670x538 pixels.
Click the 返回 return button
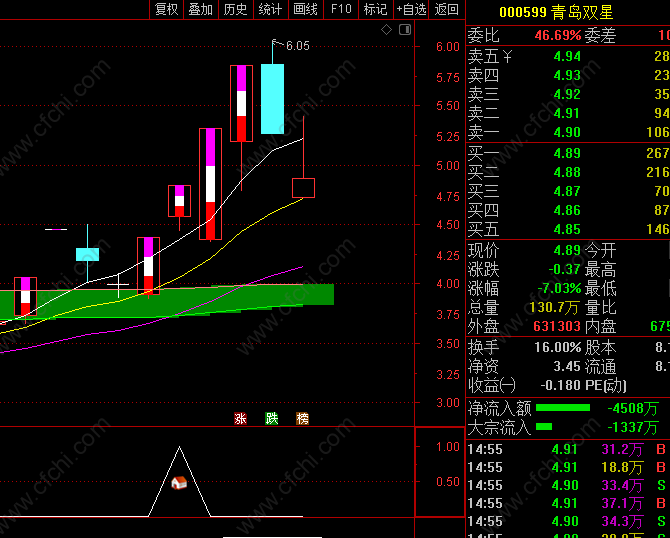pos(447,9)
